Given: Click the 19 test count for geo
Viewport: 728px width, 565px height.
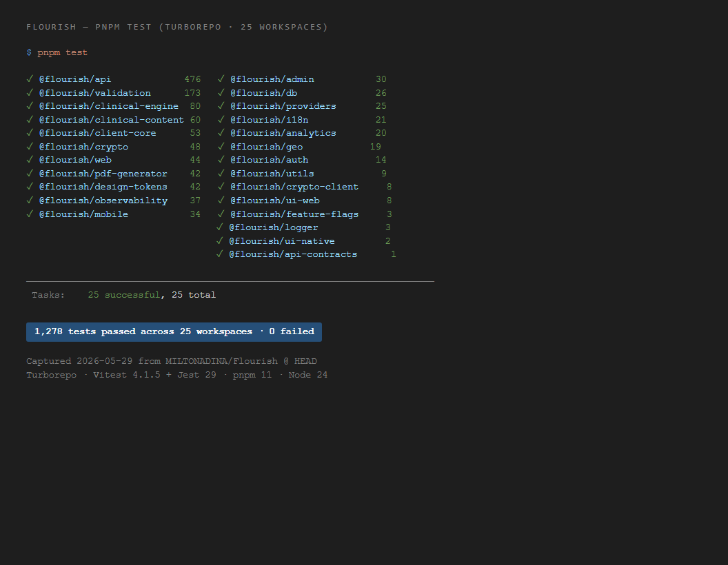Looking at the screenshot, I should 376,147.
